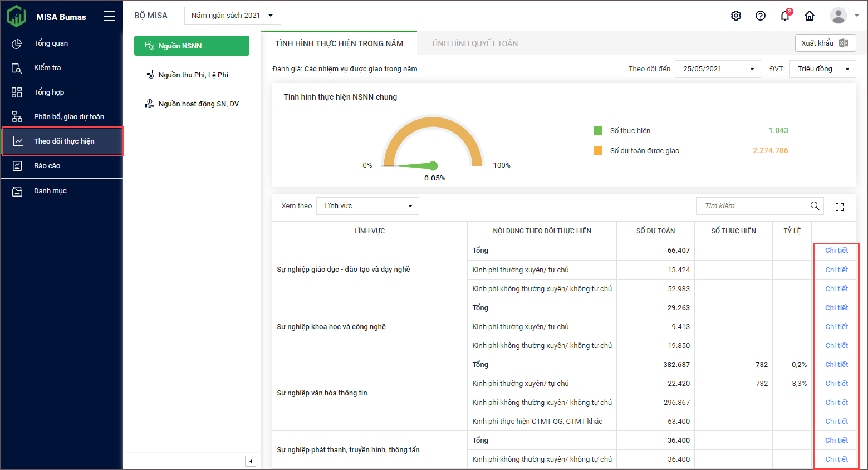Click into the Tìm kiếm search field

pos(752,206)
